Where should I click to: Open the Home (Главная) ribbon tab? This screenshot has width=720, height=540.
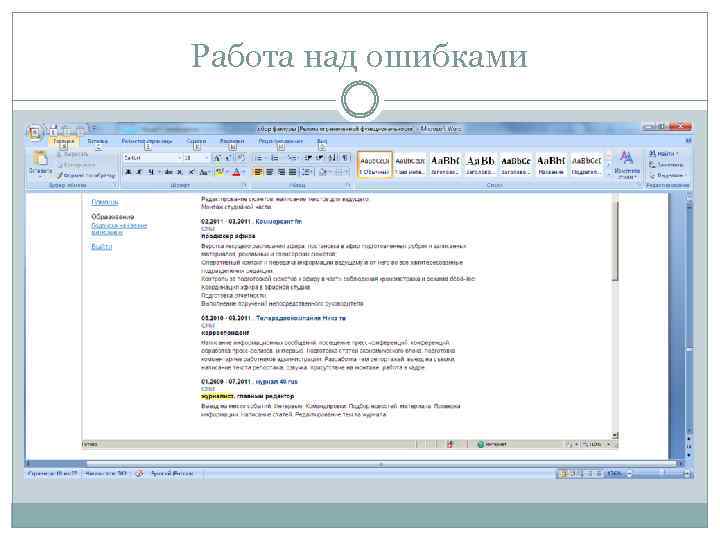point(63,141)
